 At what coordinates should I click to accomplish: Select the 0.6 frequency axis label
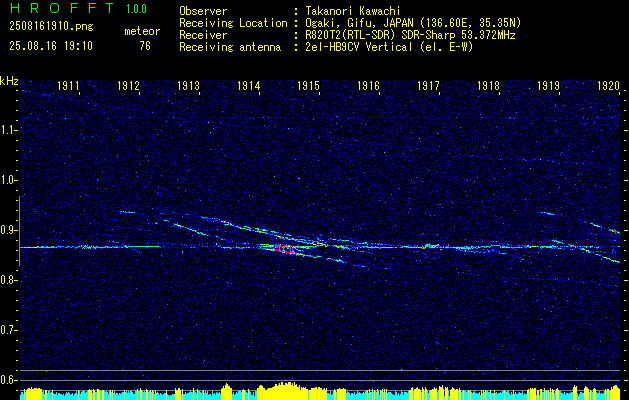click(x=8, y=380)
